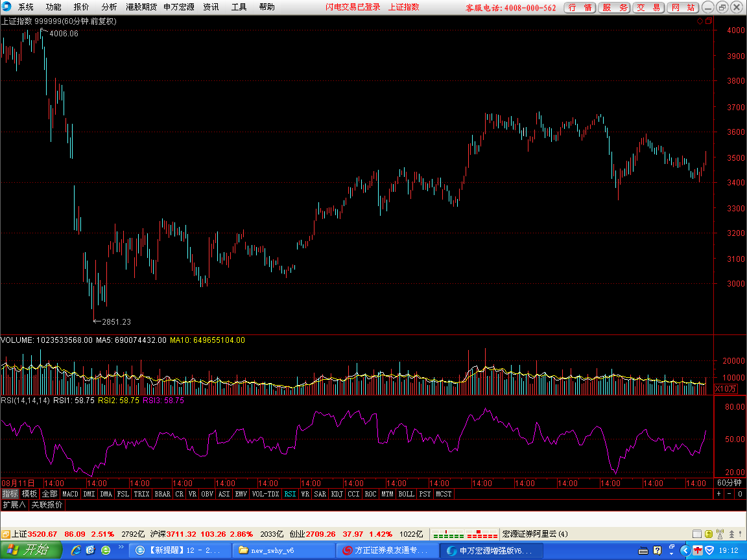Select the 全部 tab

(49, 494)
